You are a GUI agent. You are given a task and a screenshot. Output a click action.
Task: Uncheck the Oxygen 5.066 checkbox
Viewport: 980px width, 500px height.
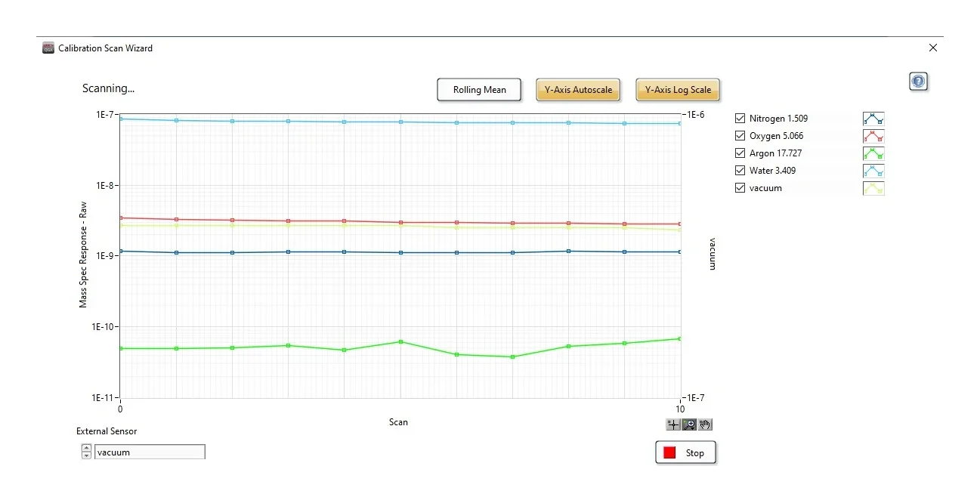click(740, 136)
